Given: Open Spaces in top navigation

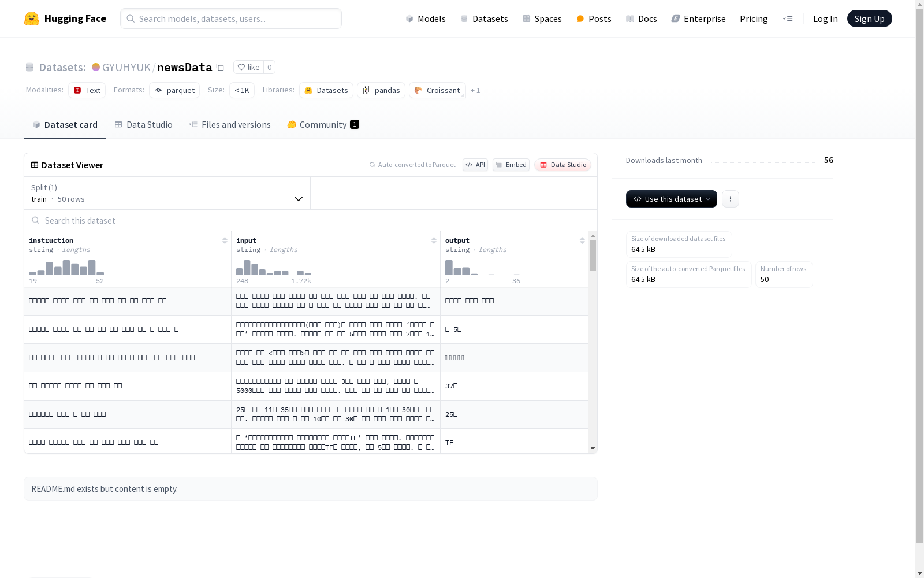Looking at the screenshot, I should point(542,18).
